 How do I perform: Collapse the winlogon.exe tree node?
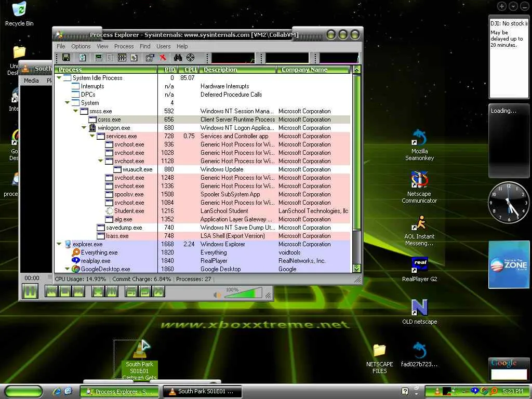[x=84, y=128]
